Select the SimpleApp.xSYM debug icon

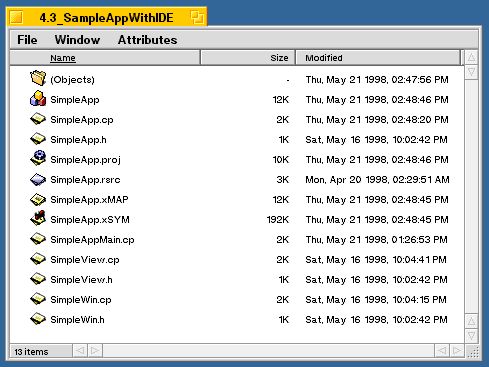(38, 218)
